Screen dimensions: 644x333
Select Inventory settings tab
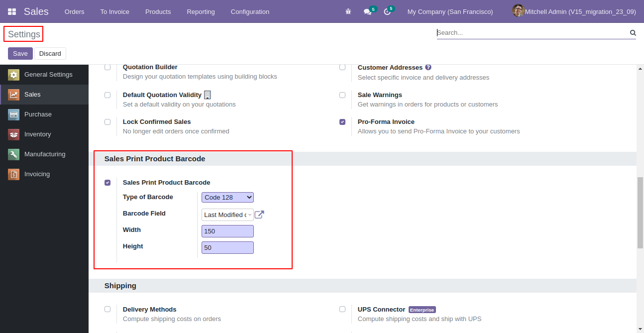coord(44,134)
